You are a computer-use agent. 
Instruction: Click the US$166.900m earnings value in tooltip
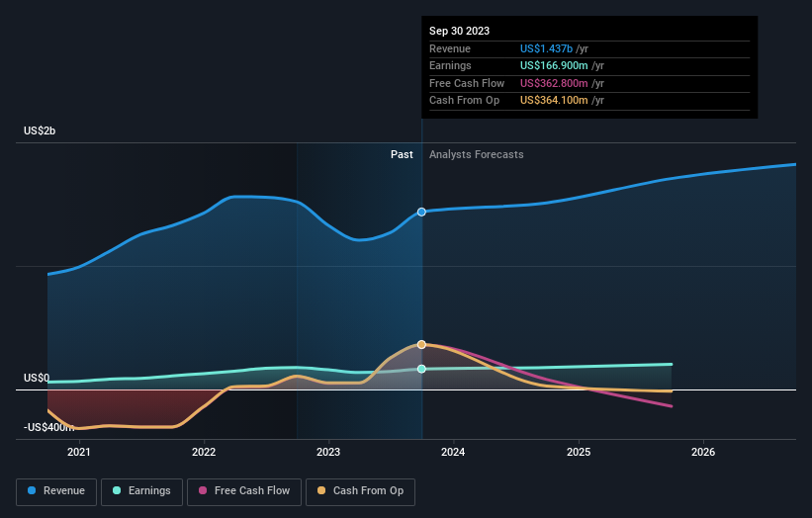554,65
